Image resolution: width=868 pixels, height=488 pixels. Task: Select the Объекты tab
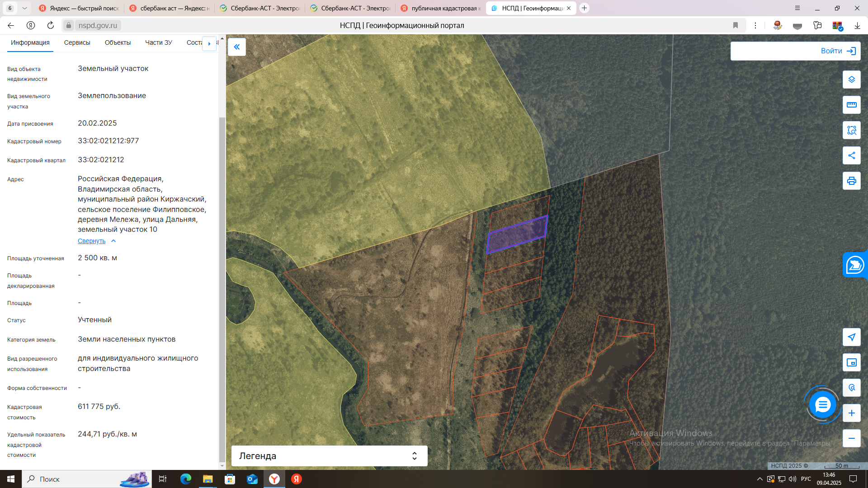[118, 42]
